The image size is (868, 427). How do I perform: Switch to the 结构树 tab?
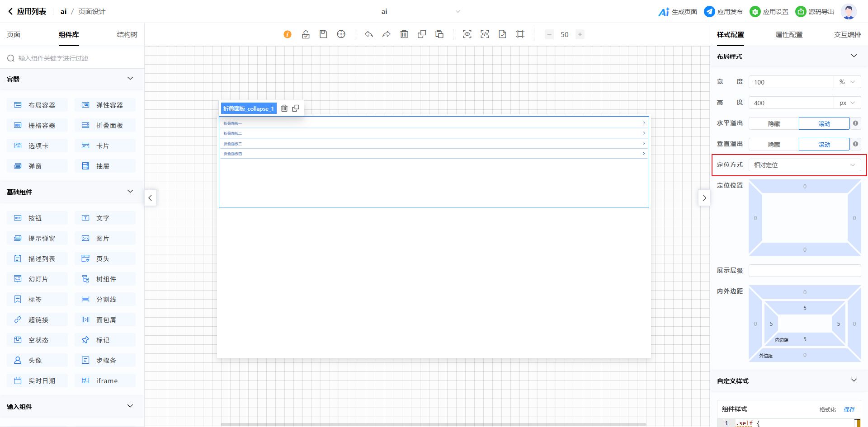pyautogui.click(x=127, y=35)
